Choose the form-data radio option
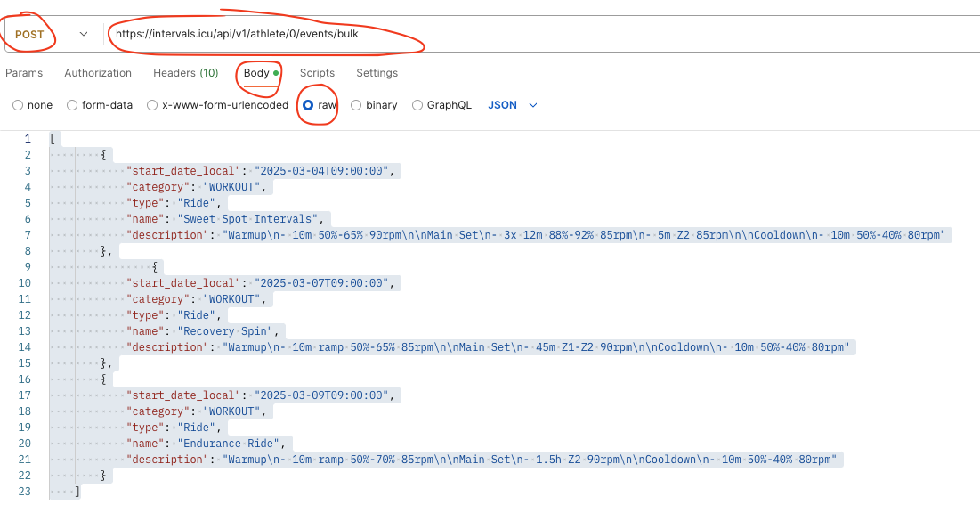 [x=72, y=105]
